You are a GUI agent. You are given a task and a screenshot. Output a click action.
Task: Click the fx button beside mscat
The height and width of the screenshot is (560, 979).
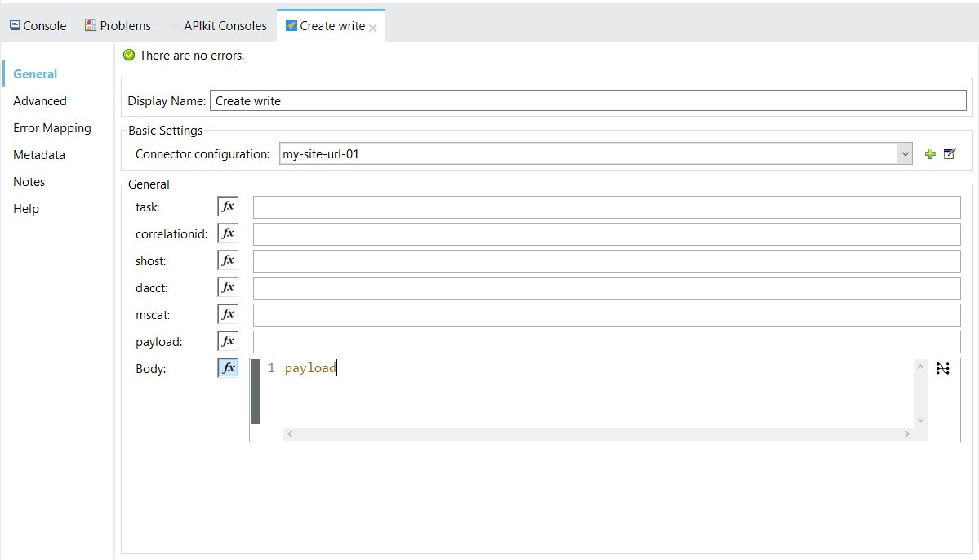click(228, 314)
